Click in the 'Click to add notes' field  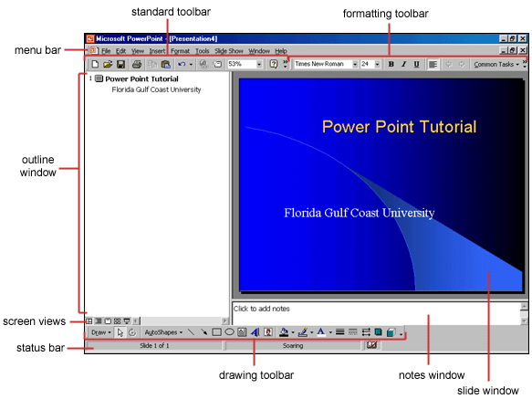376,313
